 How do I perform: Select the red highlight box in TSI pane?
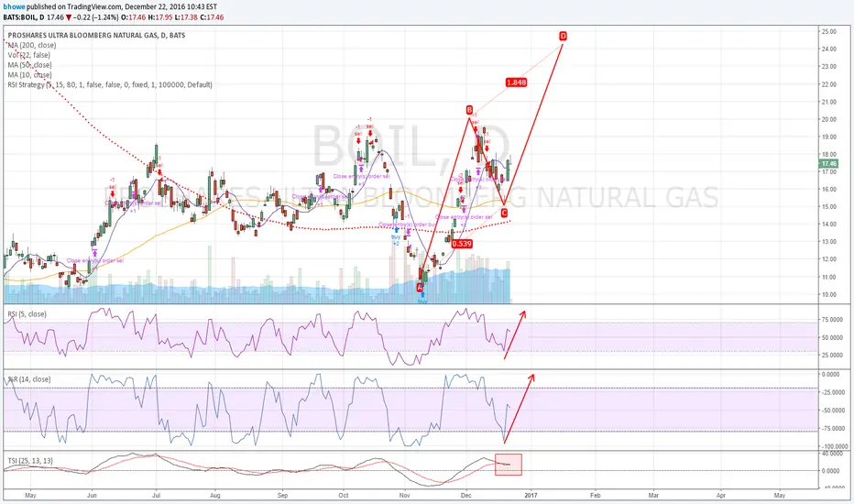(x=509, y=465)
